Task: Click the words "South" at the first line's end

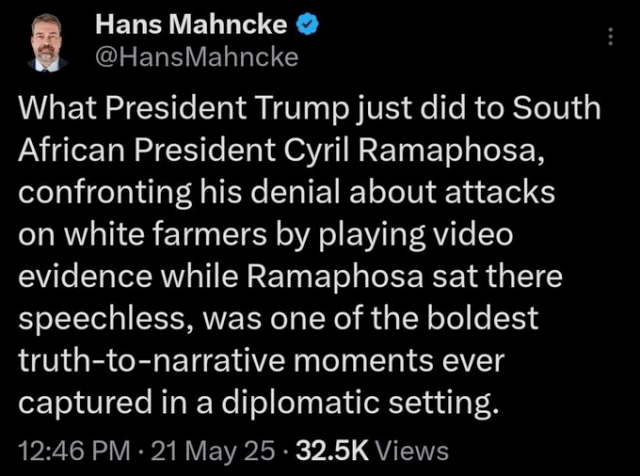Action: (x=556, y=107)
